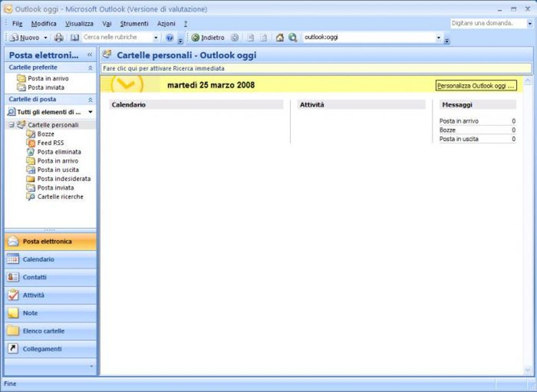Open web toolbar options arrow
Viewport: 537px width, 392px height.
[x=447, y=41]
